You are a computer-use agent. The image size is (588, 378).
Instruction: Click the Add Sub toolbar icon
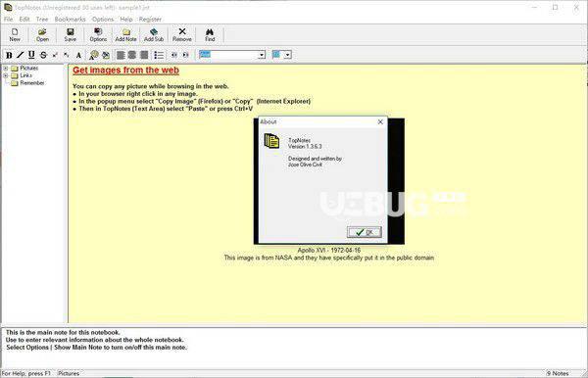(x=154, y=35)
